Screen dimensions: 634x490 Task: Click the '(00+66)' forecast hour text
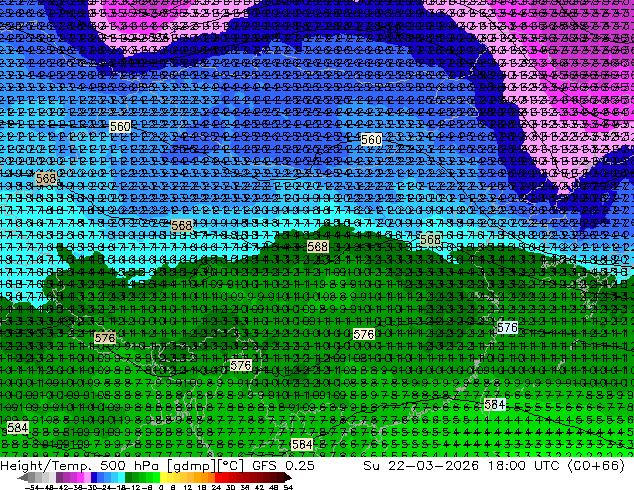596,465
